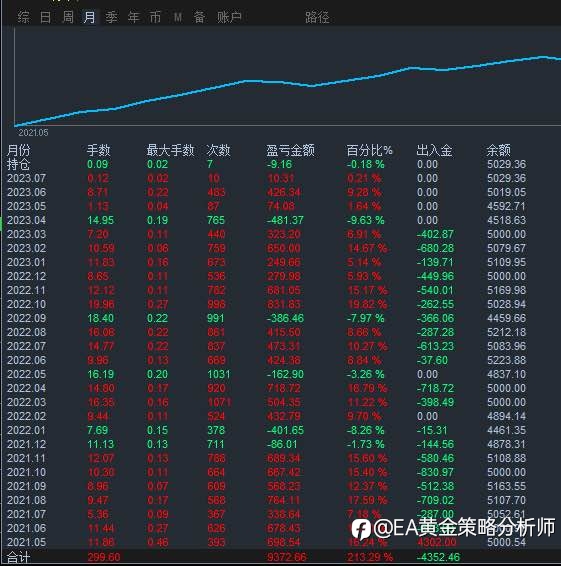Click the 合计 total row label
Viewport: 561px width, 566px height.
(x=18, y=558)
